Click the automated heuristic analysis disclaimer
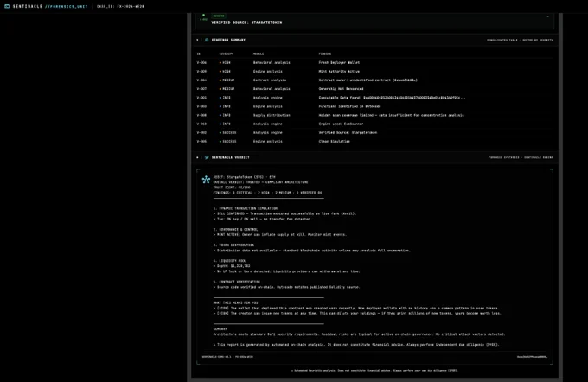Image resolution: width=588 pixels, height=382 pixels. point(374,371)
